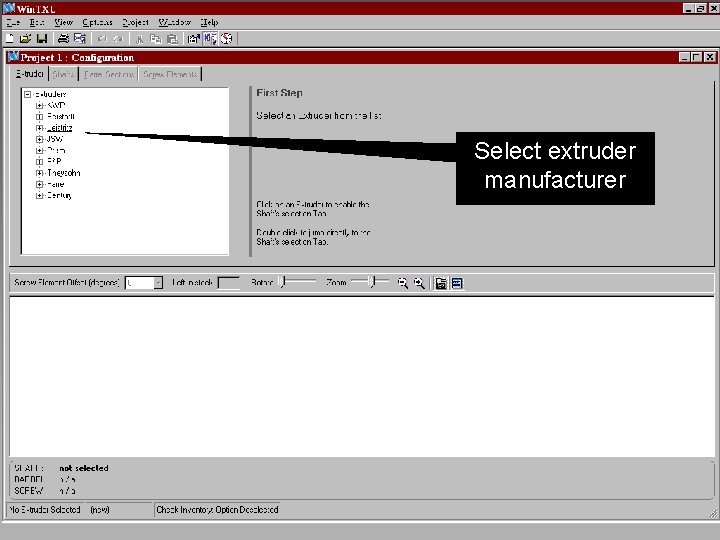720x540 pixels.
Task: Click the Cut scissors icon
Action: point(140,39)
